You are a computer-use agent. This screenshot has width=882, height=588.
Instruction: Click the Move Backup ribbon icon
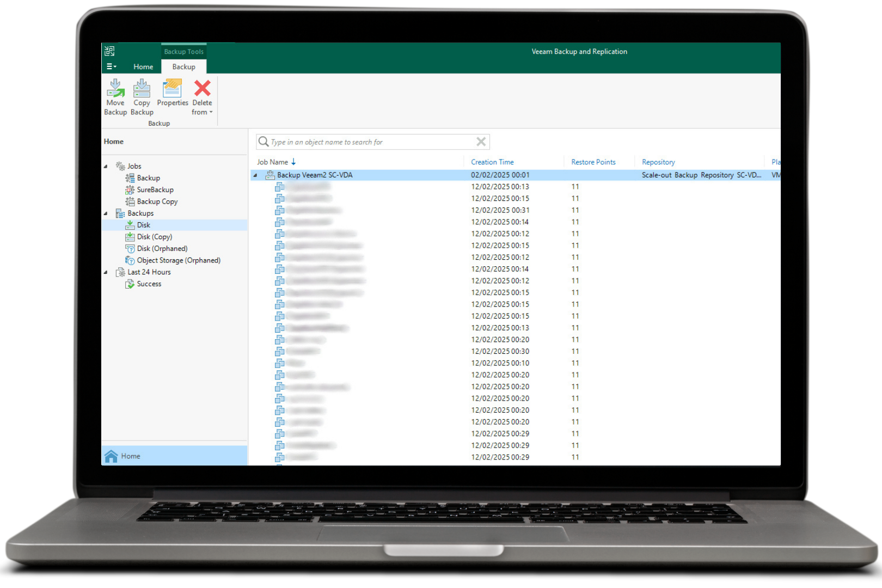pos(115,88)
